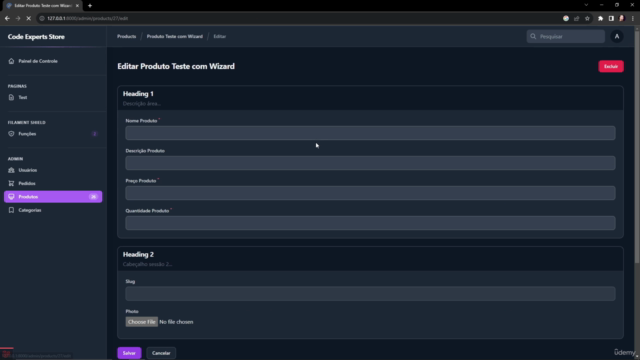Click the Editar breadcrumb text
This screenshot has width=640, height=360.
point(220,36)
